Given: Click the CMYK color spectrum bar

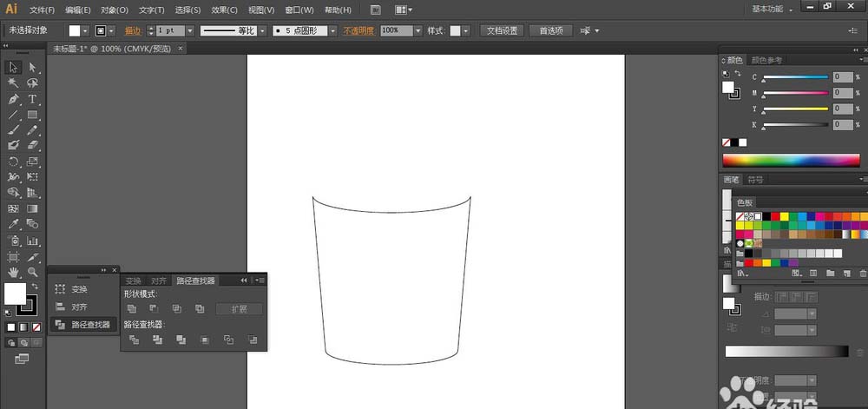Looking at the screenshot, I should click(791, 161).
